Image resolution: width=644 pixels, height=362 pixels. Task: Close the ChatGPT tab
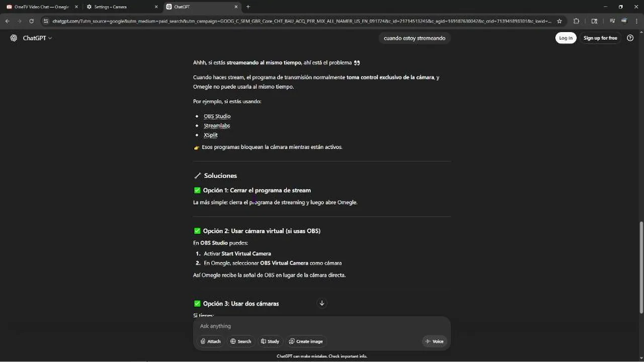click(x=236, y=7)
